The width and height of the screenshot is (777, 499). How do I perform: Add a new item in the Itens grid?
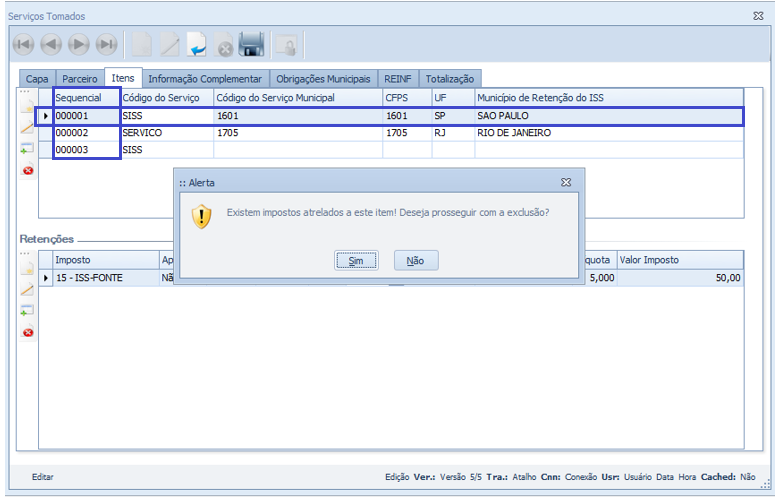point(28,106)
